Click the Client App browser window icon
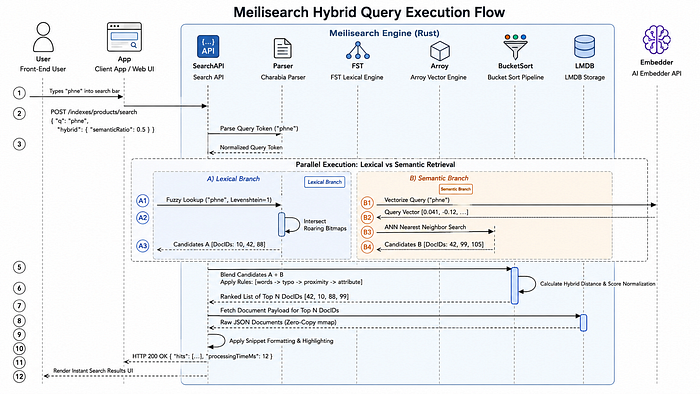 coord(124,37)
